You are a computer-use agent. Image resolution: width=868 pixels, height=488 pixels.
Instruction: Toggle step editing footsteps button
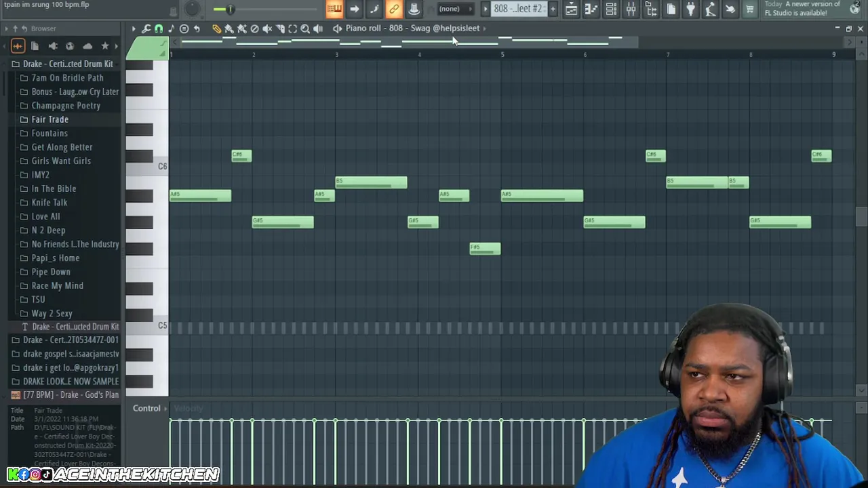[374, 9]
